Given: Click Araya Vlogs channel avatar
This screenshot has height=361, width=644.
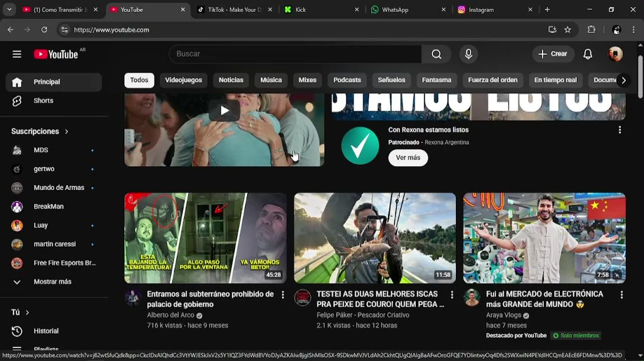Looking at the screenshot, I should coord(471,297).
